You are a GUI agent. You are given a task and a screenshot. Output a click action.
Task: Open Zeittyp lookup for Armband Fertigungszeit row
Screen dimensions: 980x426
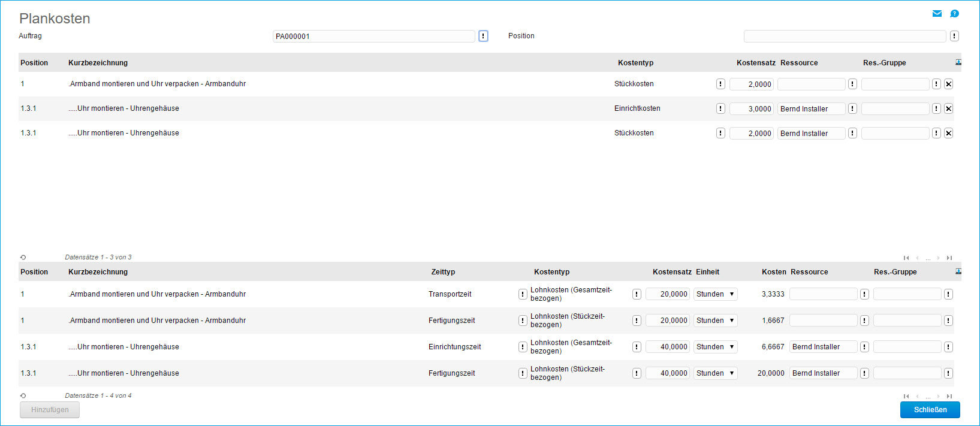523,321
